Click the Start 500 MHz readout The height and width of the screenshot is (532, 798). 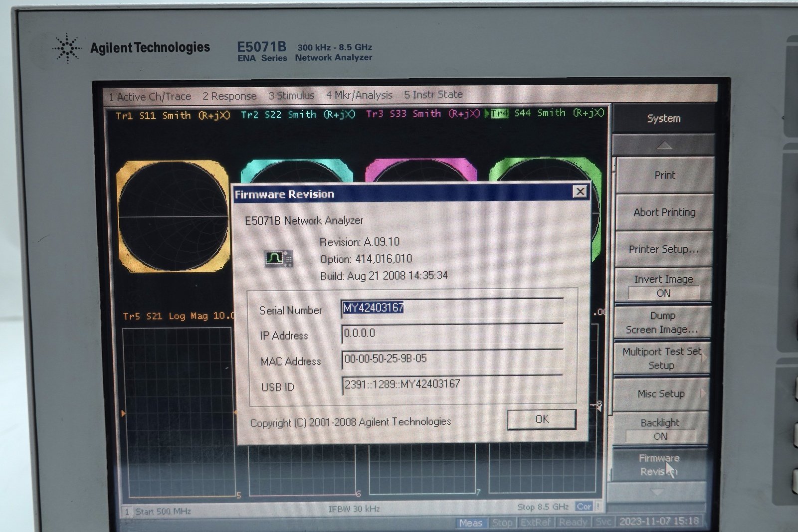163,512
